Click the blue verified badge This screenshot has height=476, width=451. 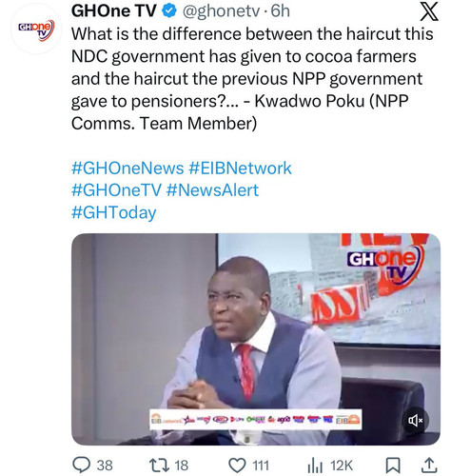coord(169,11)
